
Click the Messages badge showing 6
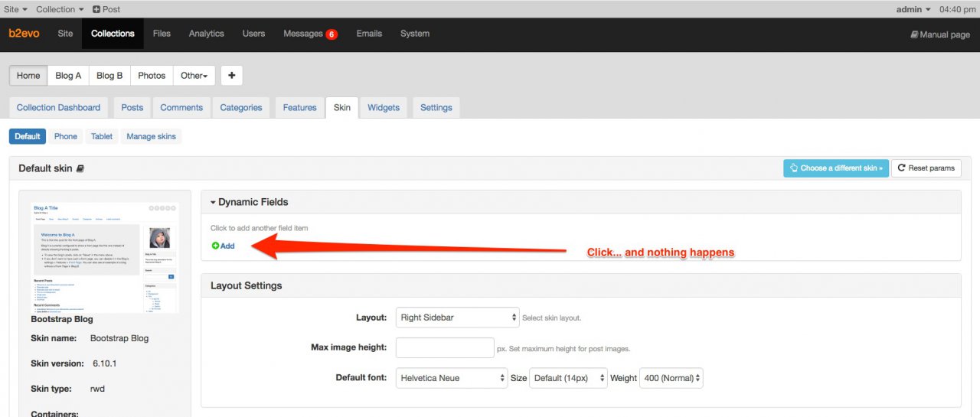coord(332,34)
